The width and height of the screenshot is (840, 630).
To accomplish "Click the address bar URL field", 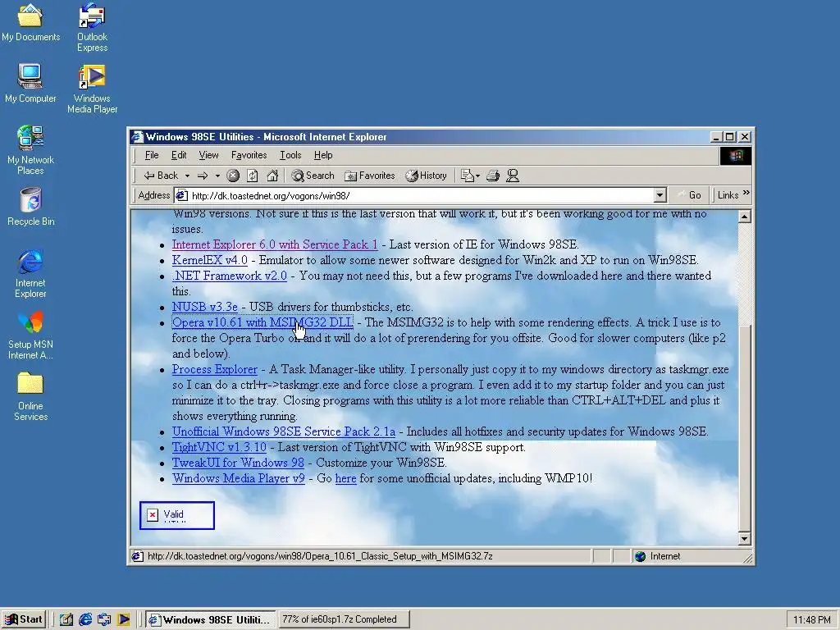I will (x=421, y=195).
